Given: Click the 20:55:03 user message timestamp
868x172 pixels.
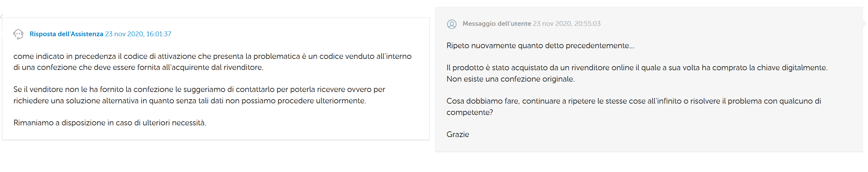Looking at the screenshot, I should click(x=567, y=24).
